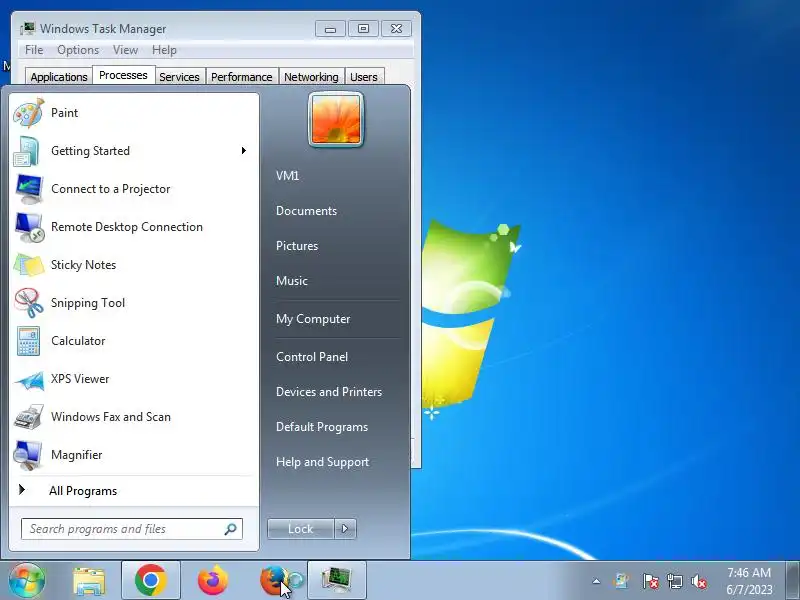Open Pictures from the Start menu

click(x=297, y=246)
